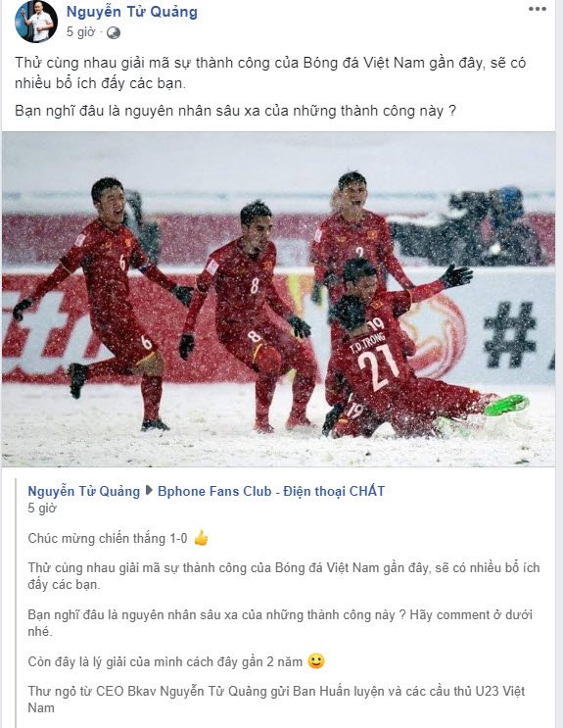
Task: Open Bphone Fans Club - Điện thoại CHẤT group
Action: pos(271,491)
